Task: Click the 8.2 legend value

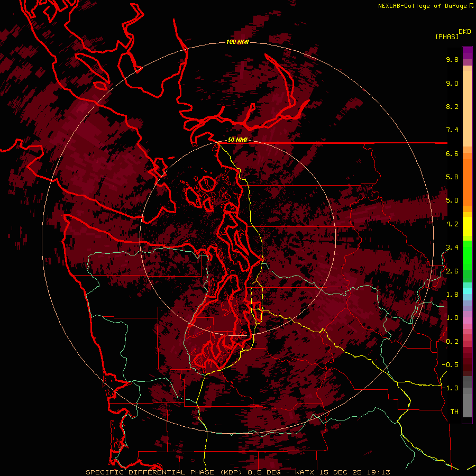Action: (452, 106)
